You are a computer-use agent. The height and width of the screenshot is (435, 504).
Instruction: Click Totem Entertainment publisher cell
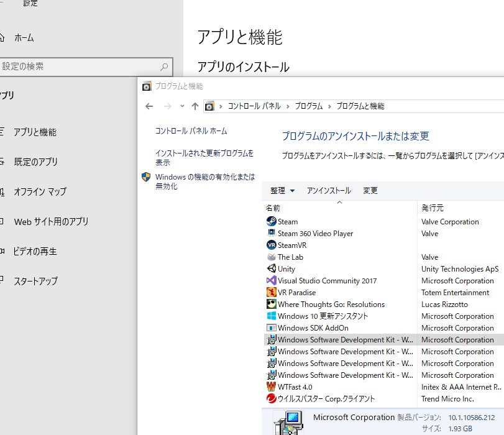point(455,293)
